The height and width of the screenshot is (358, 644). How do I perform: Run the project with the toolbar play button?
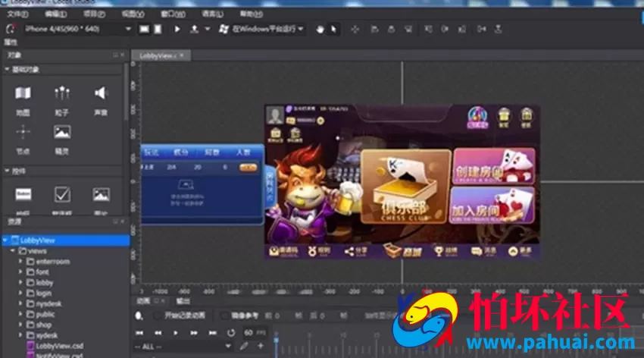click(x=177, y=29)
